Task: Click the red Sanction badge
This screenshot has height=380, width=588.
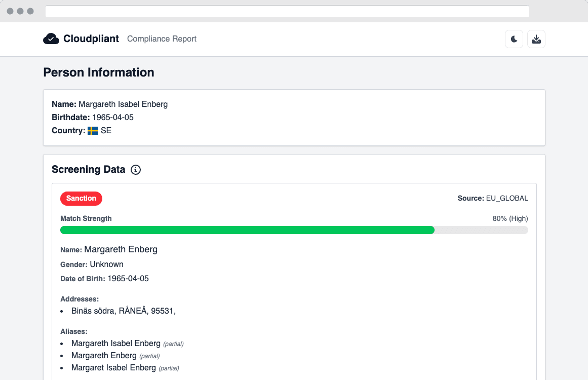Action: (x=81, y=199)
